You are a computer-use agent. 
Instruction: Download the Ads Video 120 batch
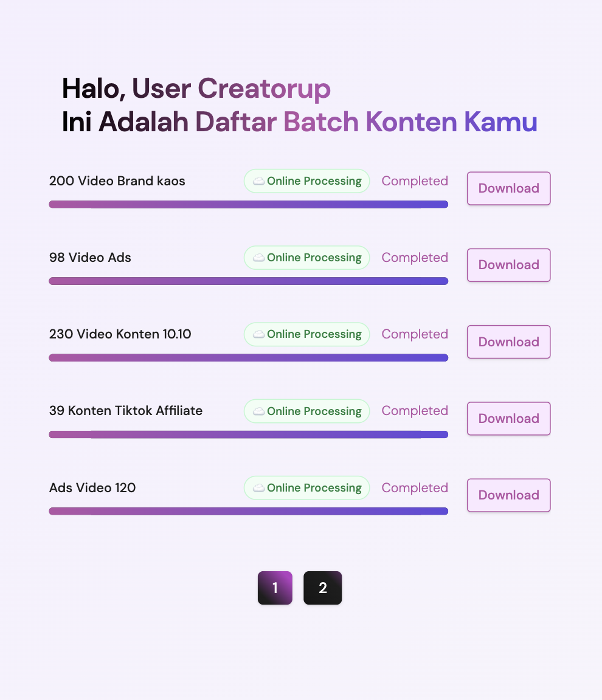pos(508,495)
